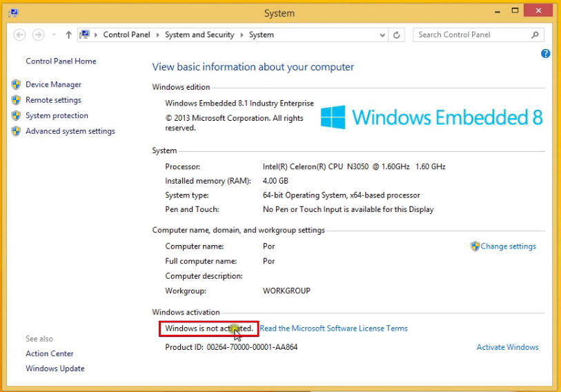Select System and Security breadcrumb
Image resolution: width=561 pixels, height=392 pixels.
click(x=199, y=35)
